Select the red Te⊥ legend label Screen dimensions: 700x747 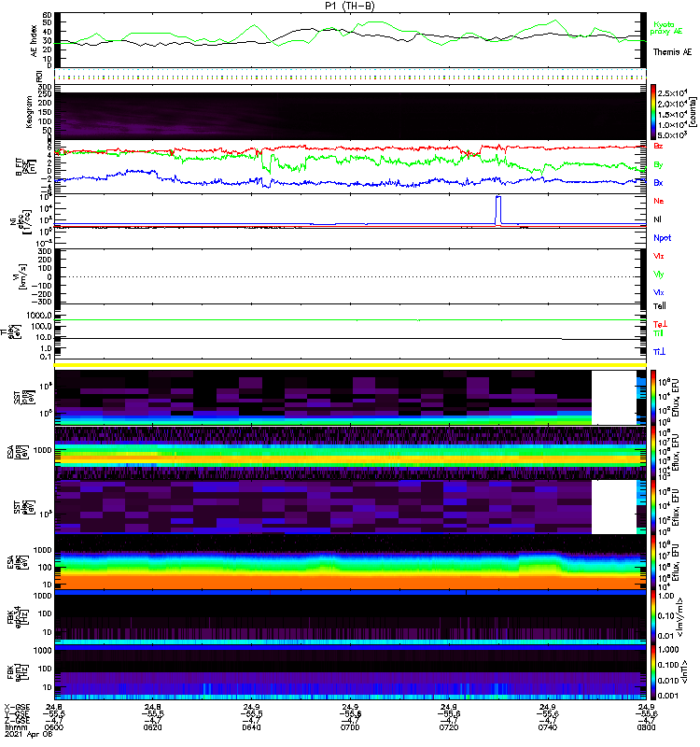coord(660,324)
